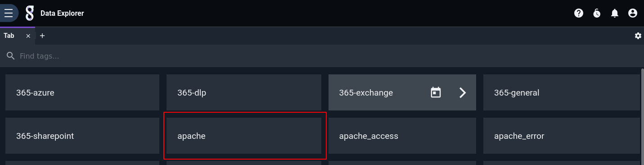Add a new tab with plus

click(42, 36)
